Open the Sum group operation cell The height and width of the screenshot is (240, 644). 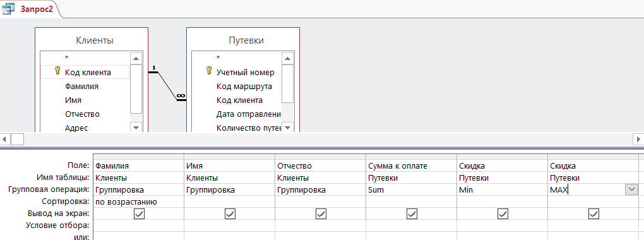point(411,190)
